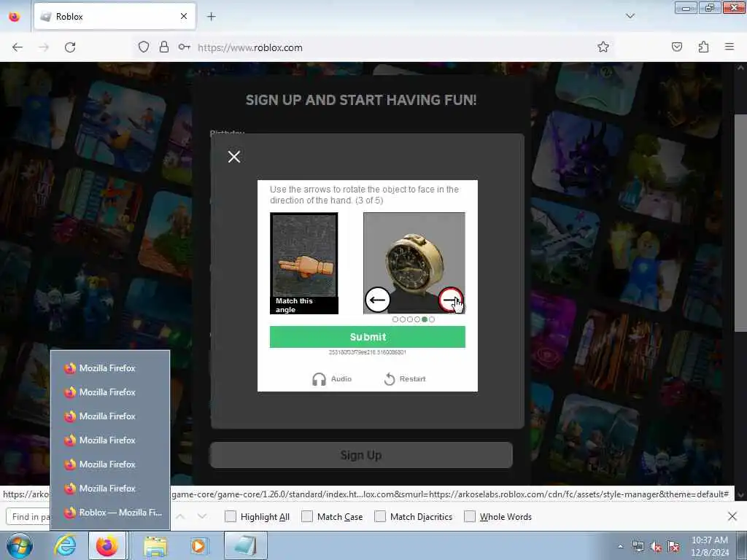Close the captcha dialog with X

pyautogui.click(x=234, y=157)
